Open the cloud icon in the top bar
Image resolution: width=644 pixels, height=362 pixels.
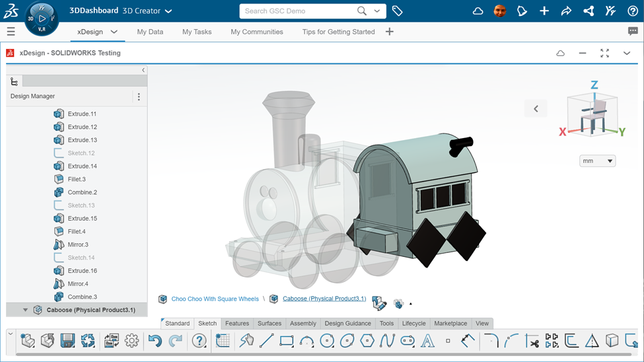point(478,11)
